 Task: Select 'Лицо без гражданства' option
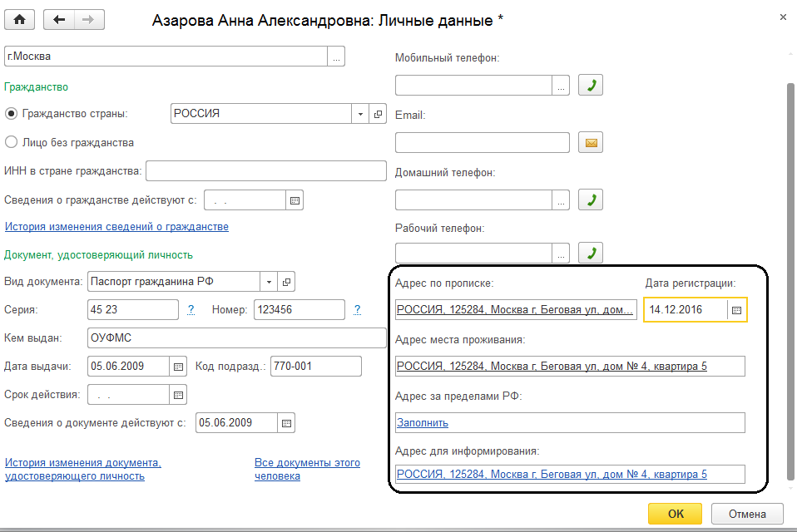tap(12, 142)
